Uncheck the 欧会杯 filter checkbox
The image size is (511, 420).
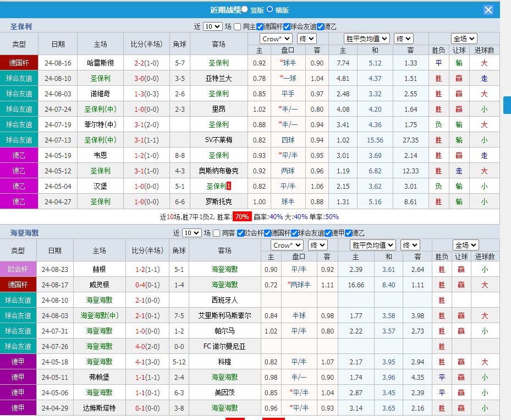point(240,233)
